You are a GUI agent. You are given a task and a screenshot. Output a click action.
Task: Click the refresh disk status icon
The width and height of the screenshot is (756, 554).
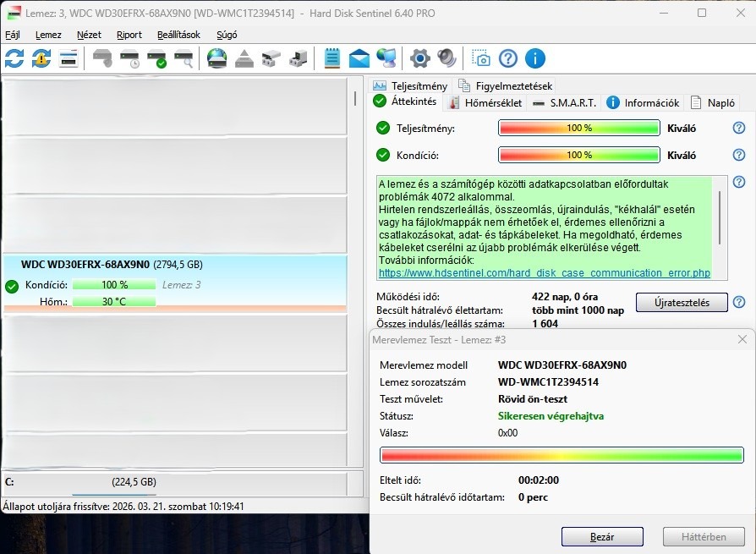click(x=14, y=58)
